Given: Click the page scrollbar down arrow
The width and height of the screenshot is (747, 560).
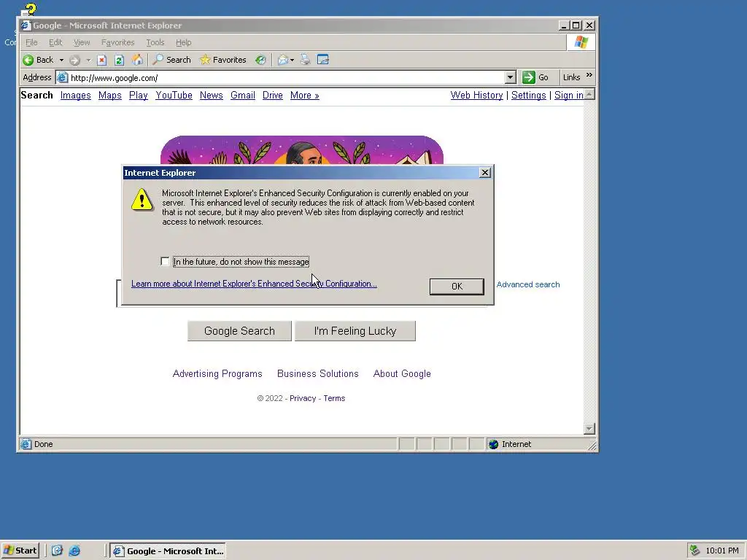Looking at the screenshot, I should click(x=589, y=429).
